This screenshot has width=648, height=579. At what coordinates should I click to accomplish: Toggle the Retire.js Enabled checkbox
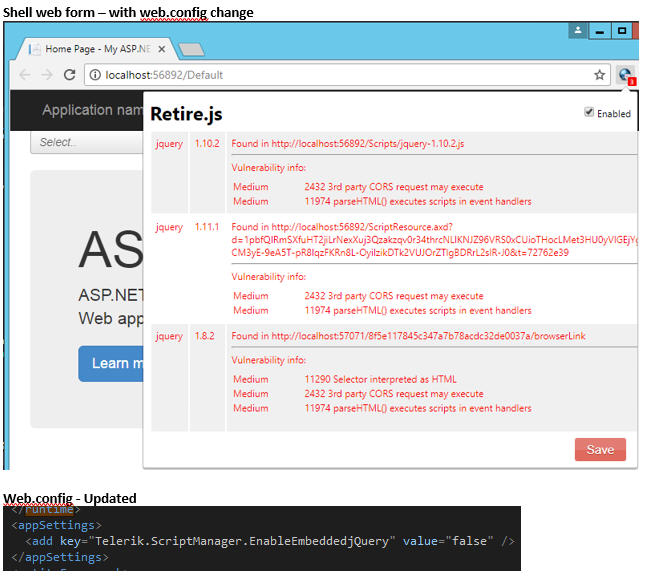coord(590,113)
